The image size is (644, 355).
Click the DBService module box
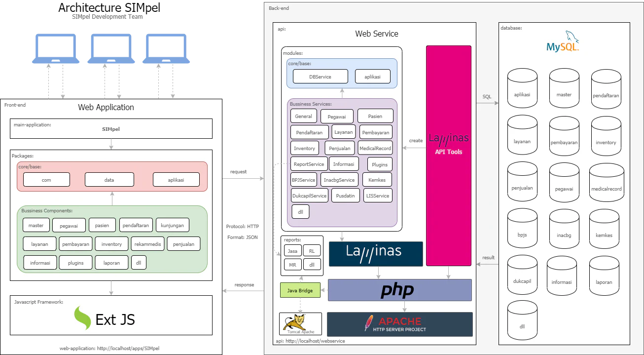pos(320,77)
